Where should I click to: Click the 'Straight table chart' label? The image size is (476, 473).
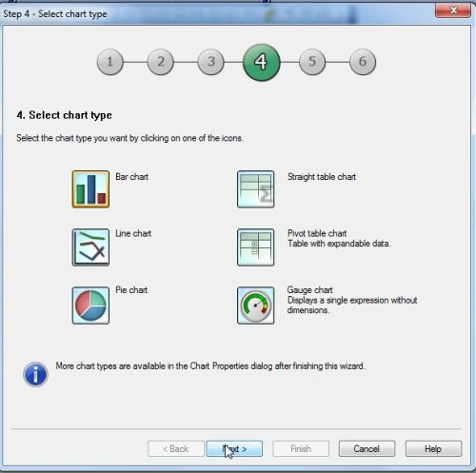(322, 177)
